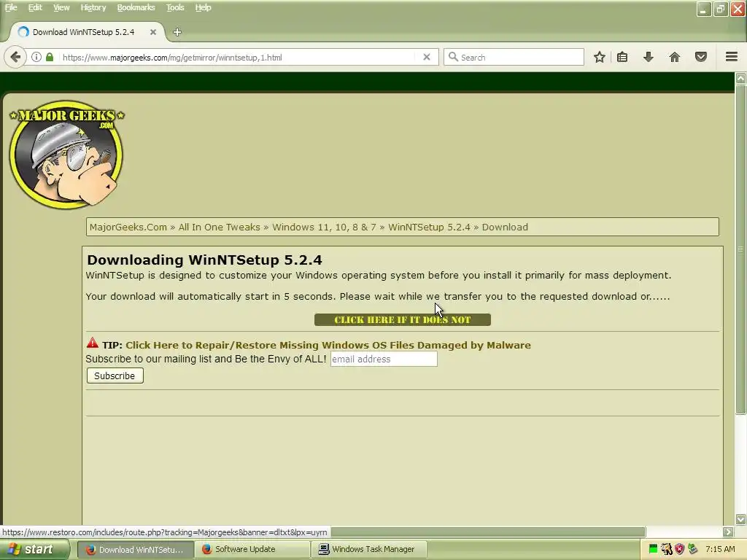Click the 'Downloading WinNTSetup 5.2.4' heading
Image resolution: width=747 pixels, height=560 pixels.
[x=204, y=260]
